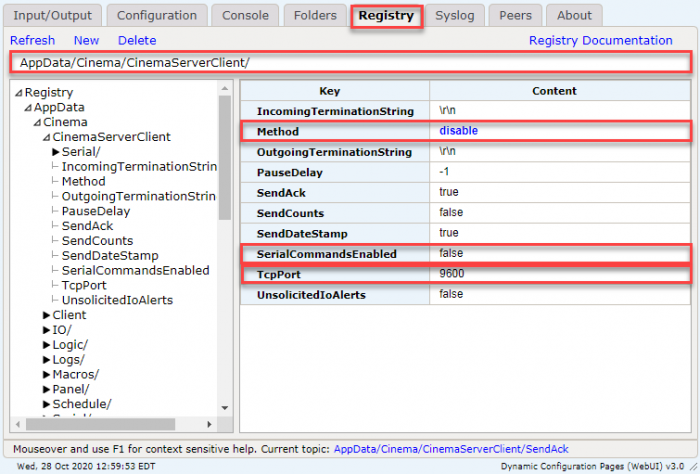Expand the Logic/ tree node
Viewport: 700px width, 474px height.
coord(46,345)
